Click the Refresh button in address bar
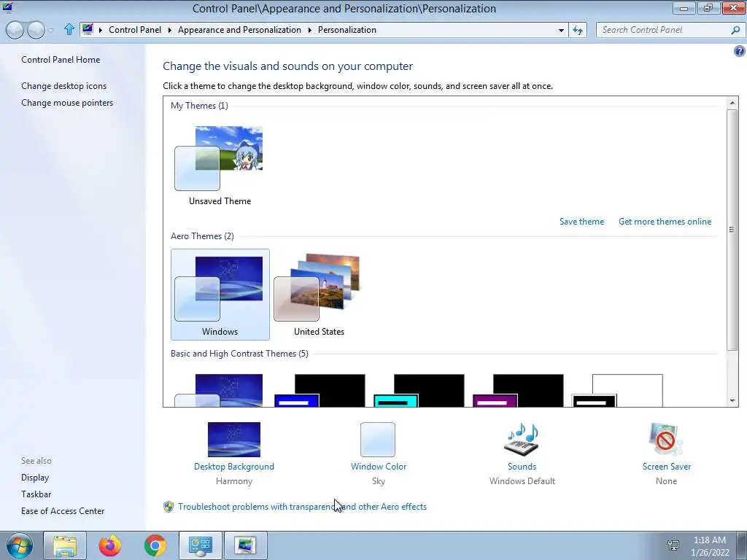 pyautogui.click(x=578, y=30)
